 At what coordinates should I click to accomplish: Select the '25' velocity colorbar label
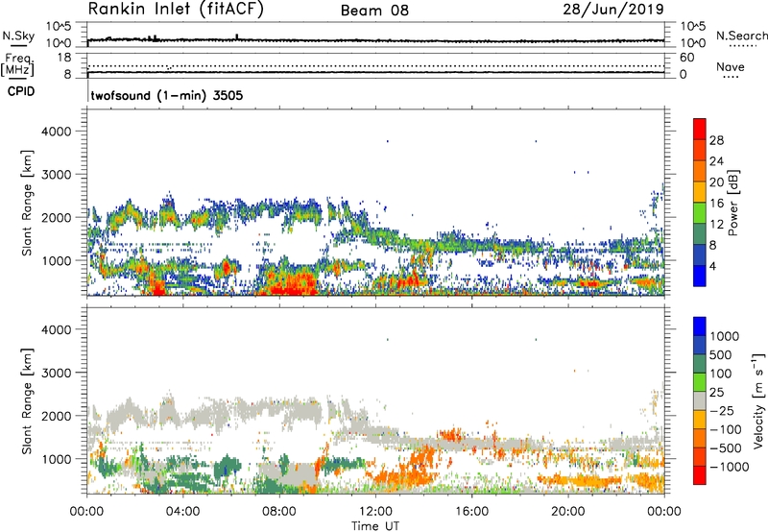[x=716, y=392]
